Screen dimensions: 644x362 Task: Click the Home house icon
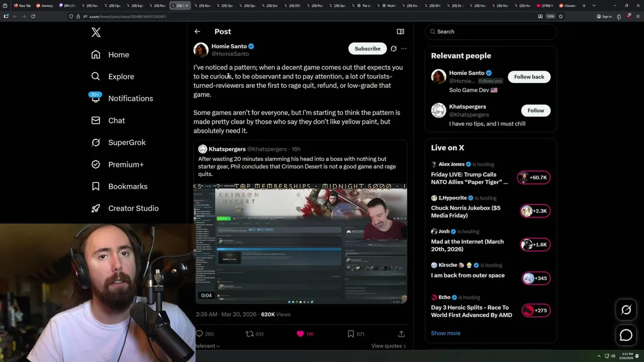coord(96,55)
